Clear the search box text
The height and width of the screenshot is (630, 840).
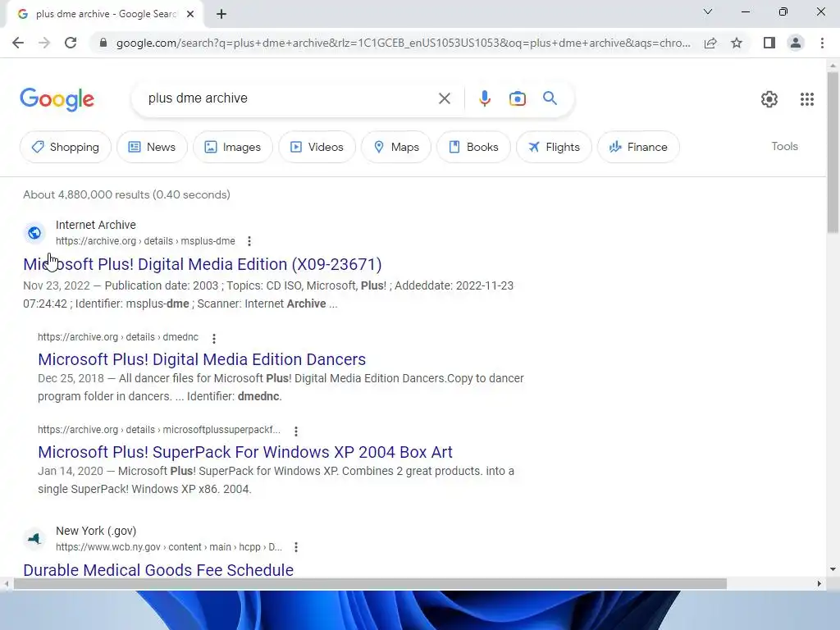point(444,98)
